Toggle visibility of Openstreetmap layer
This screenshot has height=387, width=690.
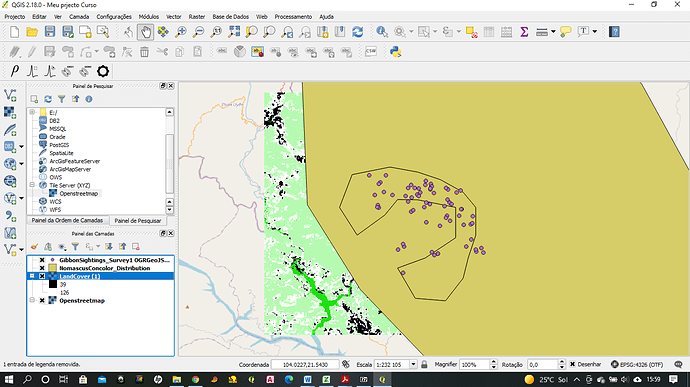[x=42, y=301]
